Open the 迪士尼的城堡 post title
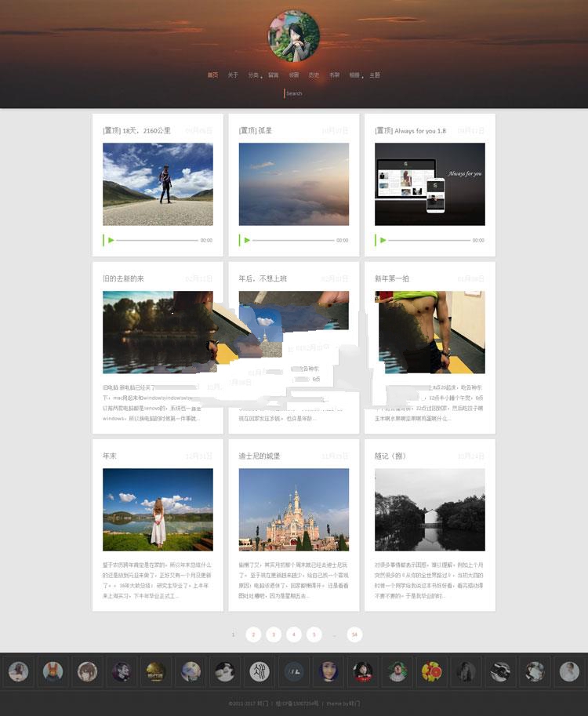This screenshot has width=588, height=716. 260,456
